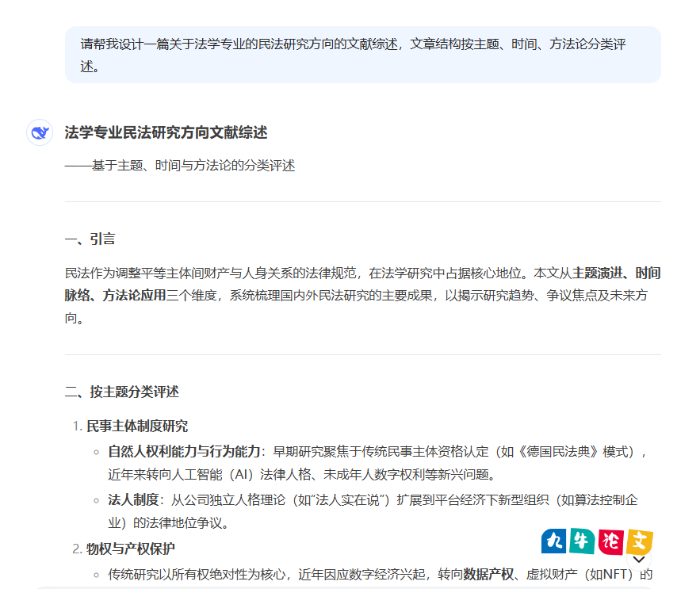The height and width of the screenshot is (589, 700).
Task: Click the title 法学专业民法研究方向文献综述
Action: click(x=166, y=132)
